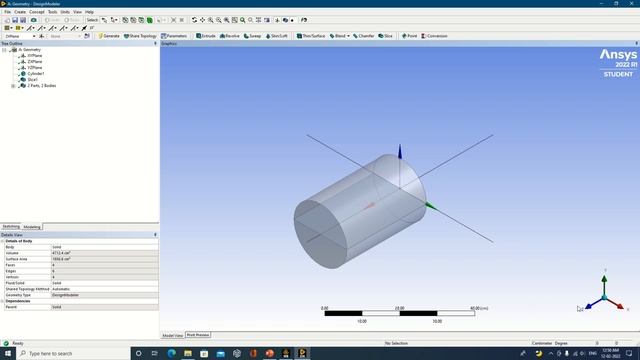Click the taskbar search box

click(x=73, y=353)
